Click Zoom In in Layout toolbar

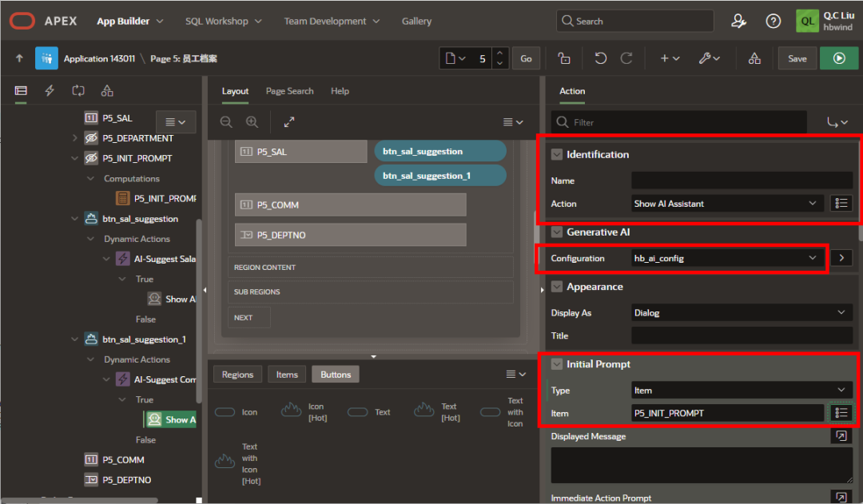252,122
